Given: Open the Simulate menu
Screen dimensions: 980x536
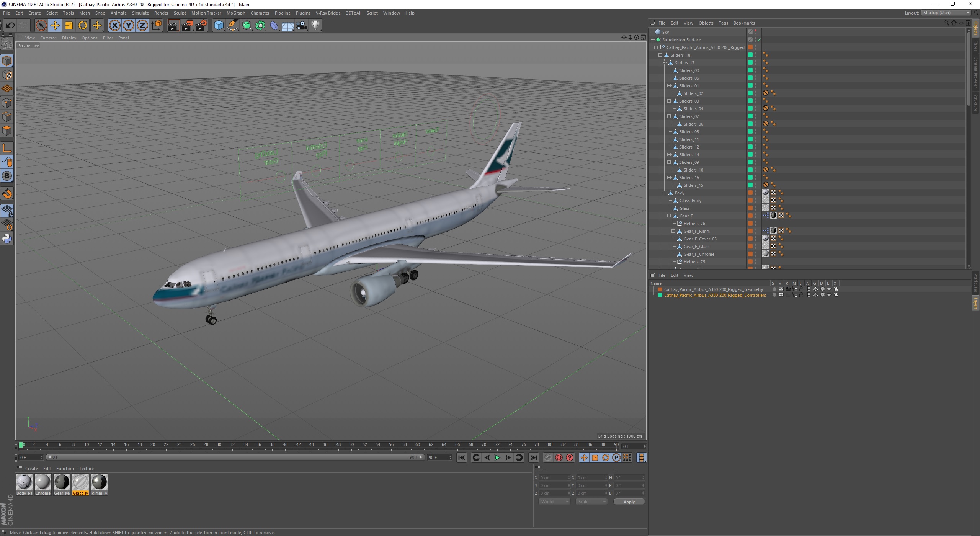Looking at the screenshot, I should [x=140, y=13].
